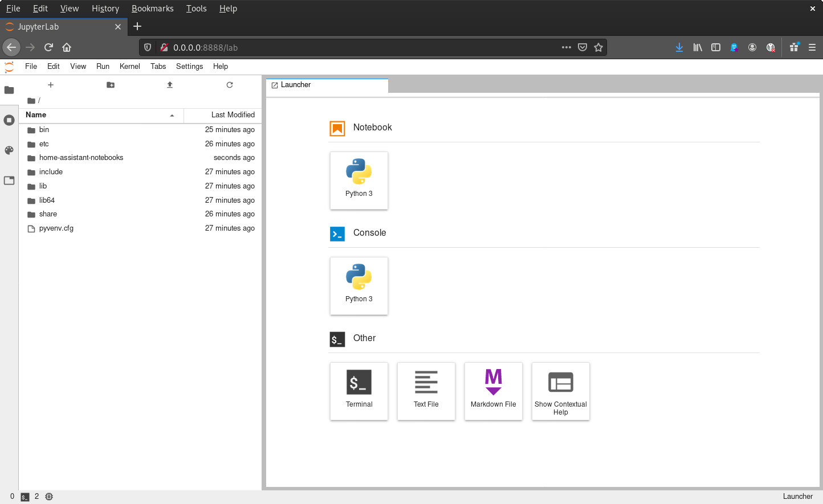This screenshot has width=823, height=504.
Task: Reload the browser page
Action: 48,47
